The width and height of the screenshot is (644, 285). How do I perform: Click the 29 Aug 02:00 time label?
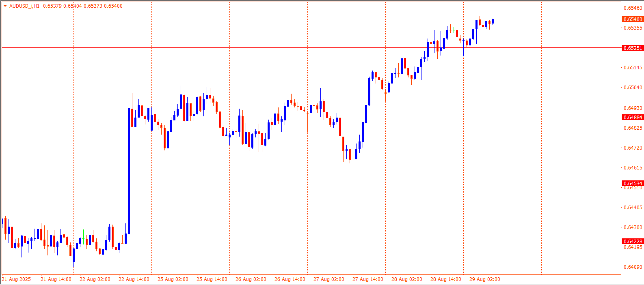point(485,279)
